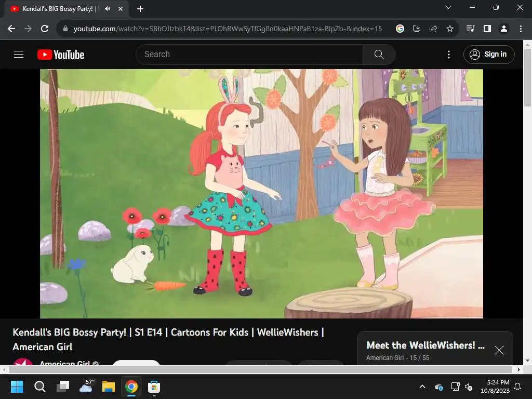Expand the tab search chevron
The width and height of the screenshot is (532, 399).
click(448, 7)
